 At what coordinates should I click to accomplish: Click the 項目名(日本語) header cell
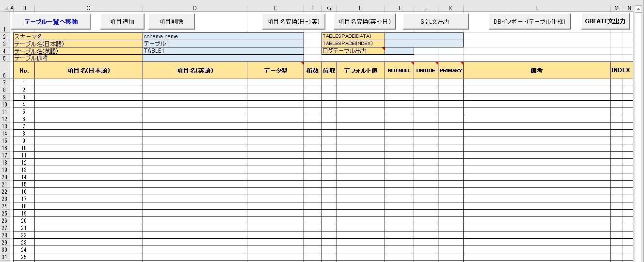click(x=89, y=70)
